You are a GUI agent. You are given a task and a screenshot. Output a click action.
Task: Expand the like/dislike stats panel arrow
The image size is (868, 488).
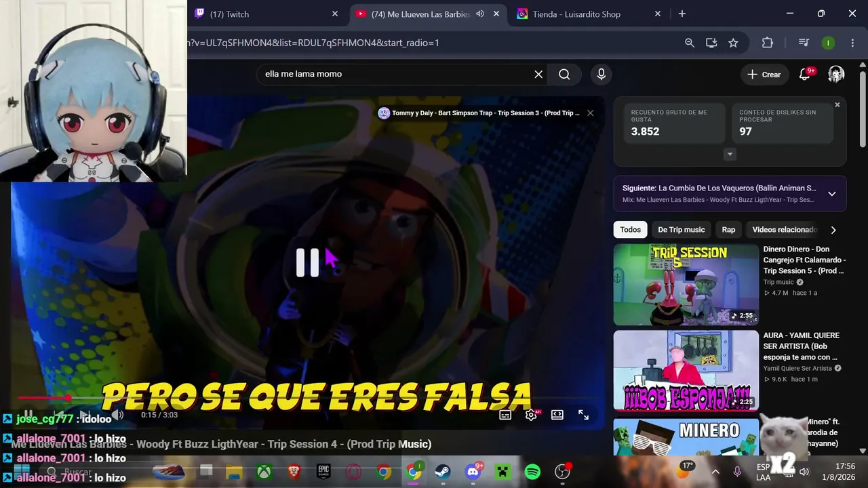pos(730,155)
